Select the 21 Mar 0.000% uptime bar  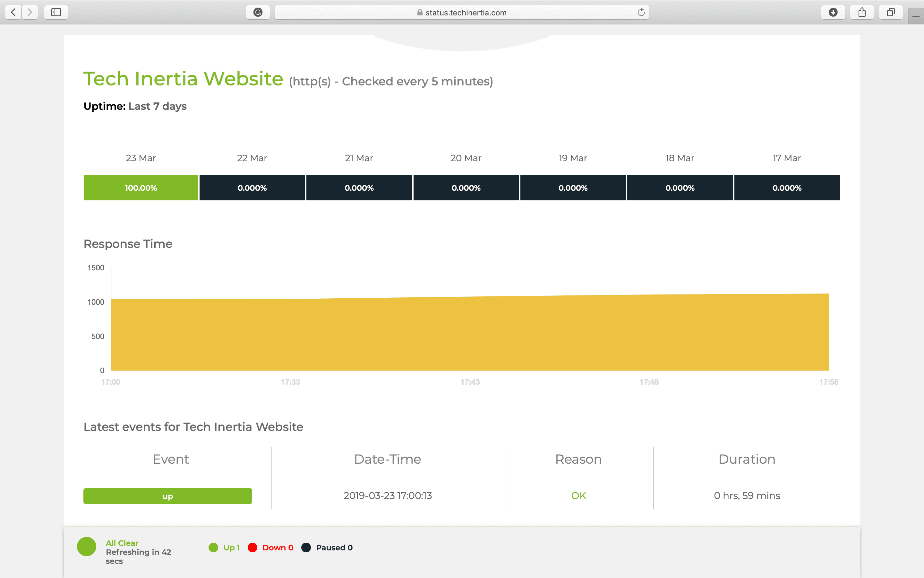coord(359,188)
